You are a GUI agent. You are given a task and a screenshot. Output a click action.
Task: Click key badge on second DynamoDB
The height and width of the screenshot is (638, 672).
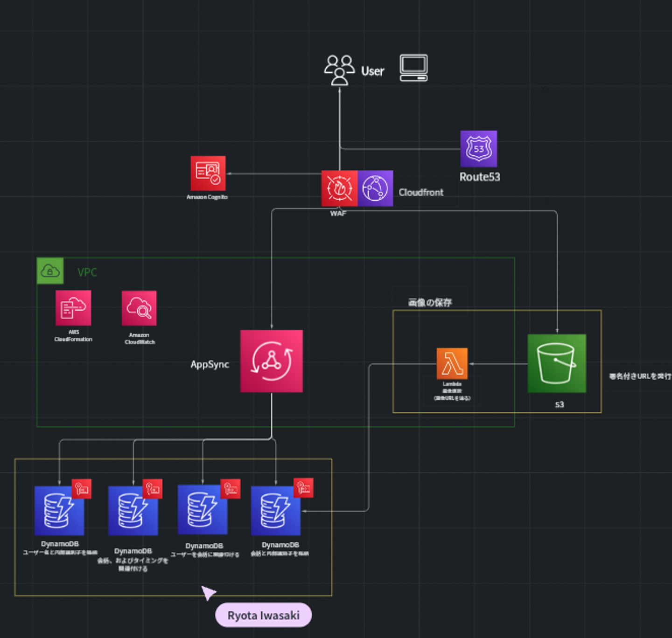pos(152,489)
